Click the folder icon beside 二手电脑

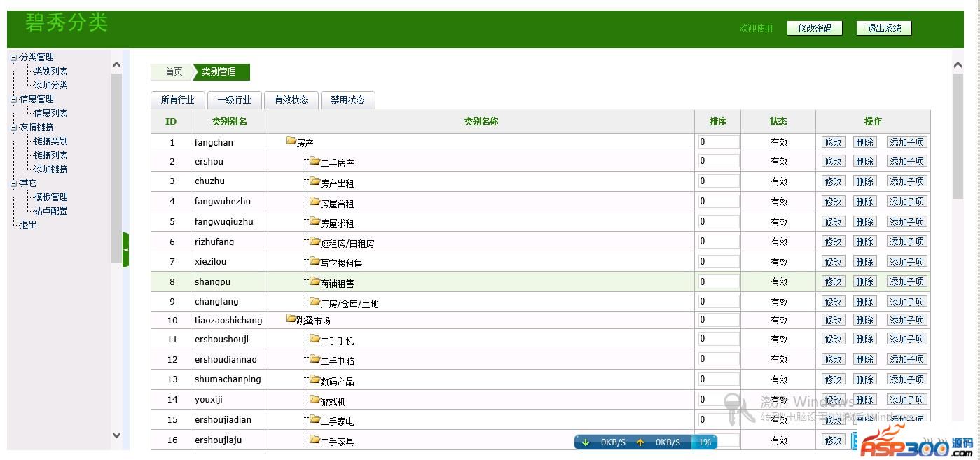tap(315, 359)
